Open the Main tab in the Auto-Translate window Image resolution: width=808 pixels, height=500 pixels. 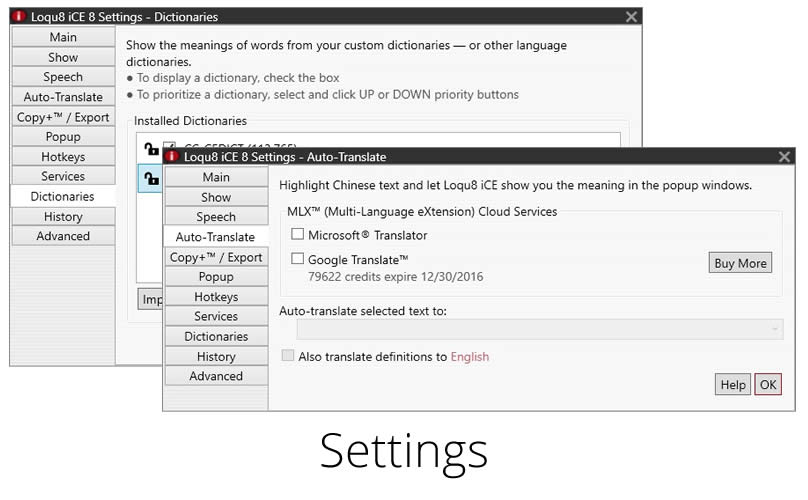[216, 177]
